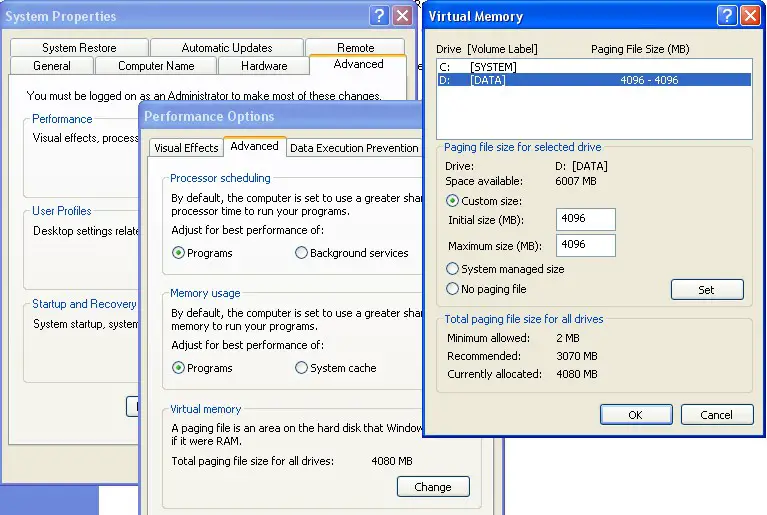Click the Change button for virtual memory
Viewport: 767px width, 515px height.
(x=433, y=487)
